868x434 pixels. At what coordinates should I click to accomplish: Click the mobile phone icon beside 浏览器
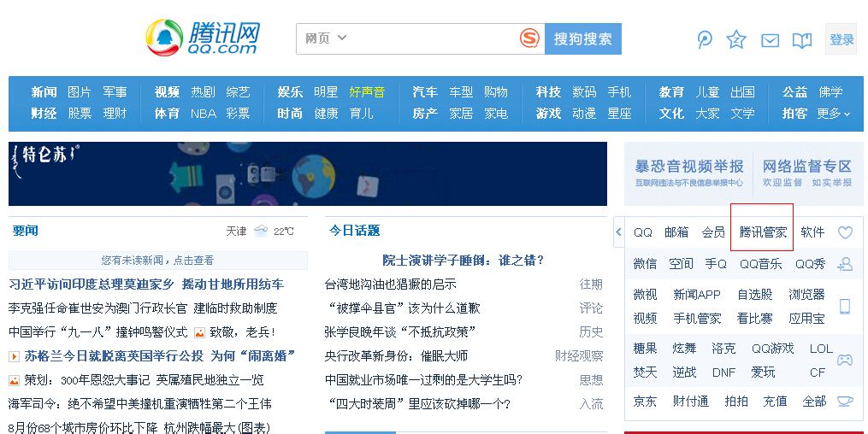tap(845, 306)
